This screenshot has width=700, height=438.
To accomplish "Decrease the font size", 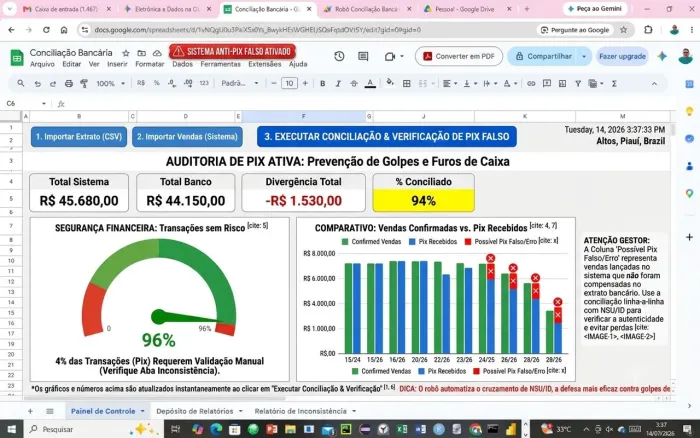I will point(274,83).
